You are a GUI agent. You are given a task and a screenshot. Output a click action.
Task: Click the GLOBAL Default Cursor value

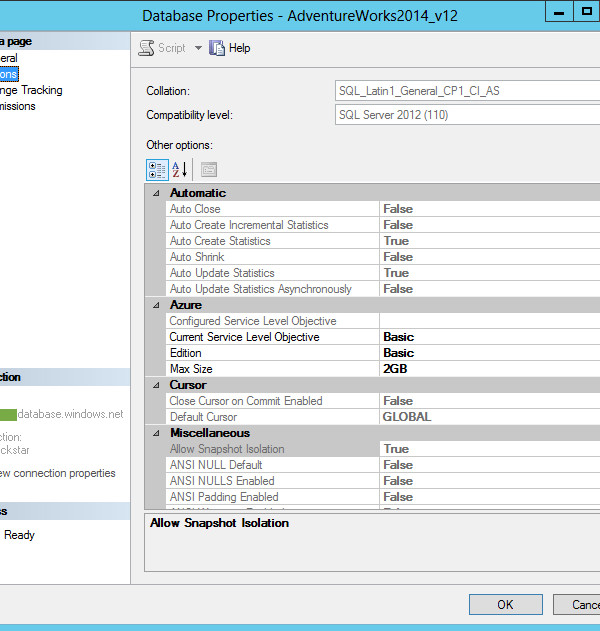tap(407, 417)
